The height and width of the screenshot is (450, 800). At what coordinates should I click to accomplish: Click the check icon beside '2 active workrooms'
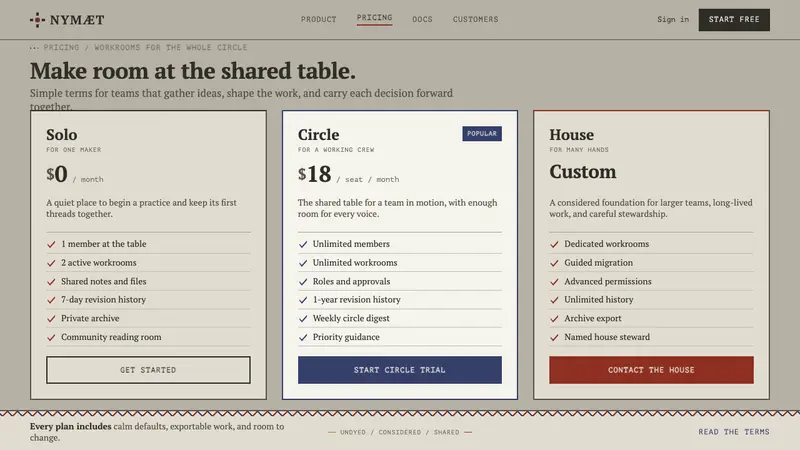(51, 263)
